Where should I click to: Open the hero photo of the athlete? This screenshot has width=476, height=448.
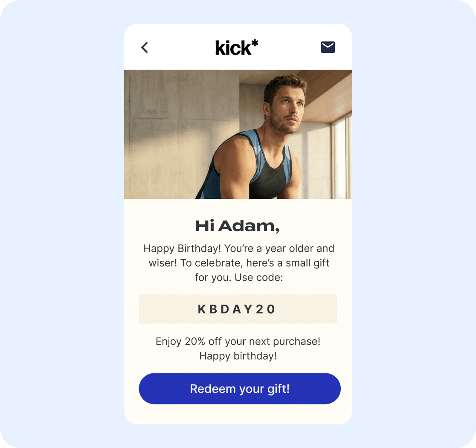pos(238,134)
